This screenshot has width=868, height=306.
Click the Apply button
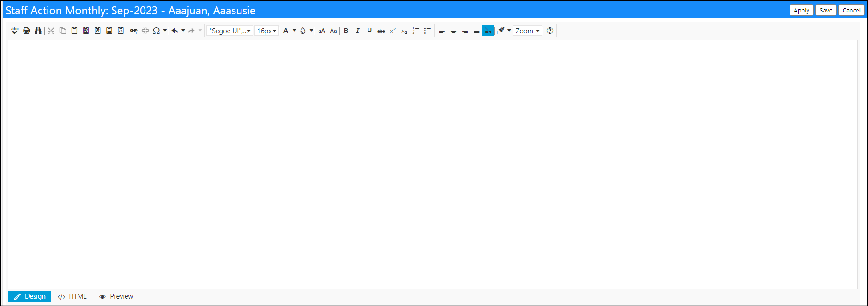coord(802,10)
